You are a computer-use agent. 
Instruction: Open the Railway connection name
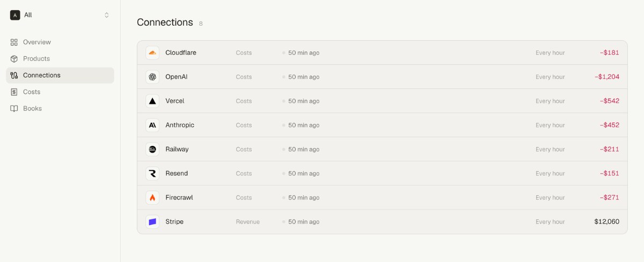click(x=177, y=149)
